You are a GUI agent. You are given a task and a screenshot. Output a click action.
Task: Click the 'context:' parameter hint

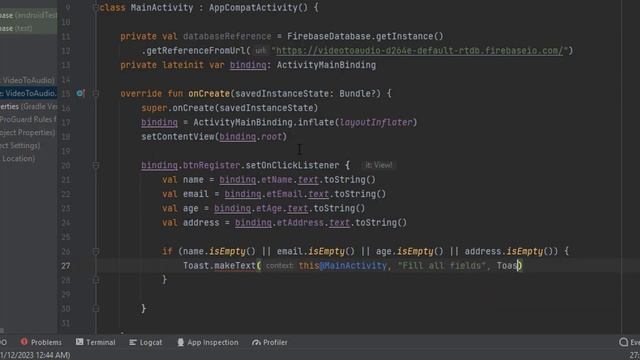point(279,266)
